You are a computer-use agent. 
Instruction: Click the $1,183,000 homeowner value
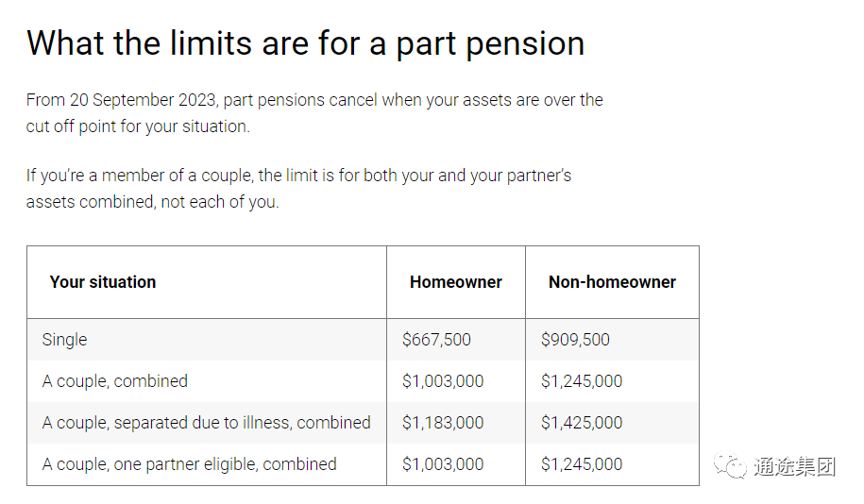[x=443, y=423]
